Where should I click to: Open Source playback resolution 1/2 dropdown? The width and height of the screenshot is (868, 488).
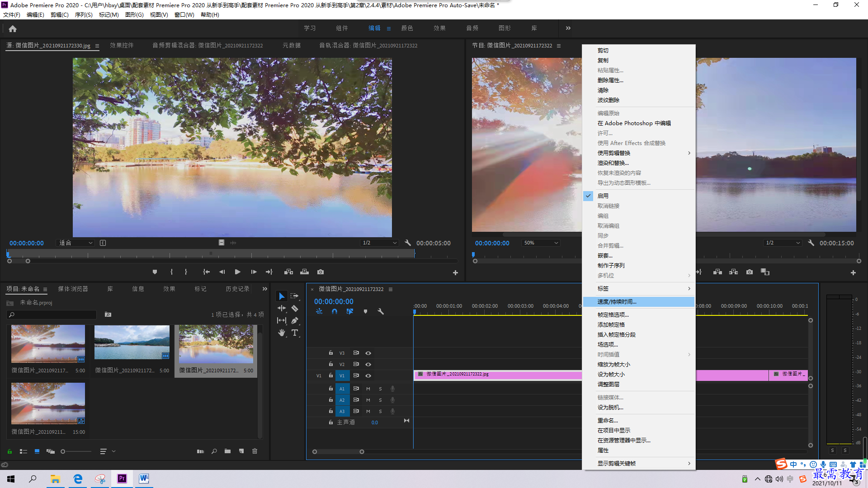[x=379, y=243]
